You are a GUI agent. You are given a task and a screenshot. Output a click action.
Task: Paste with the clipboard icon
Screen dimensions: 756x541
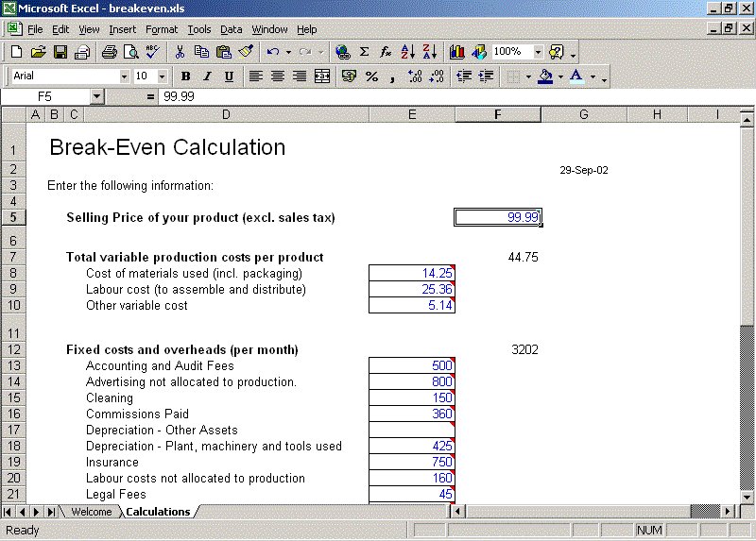tap(223, 52)
